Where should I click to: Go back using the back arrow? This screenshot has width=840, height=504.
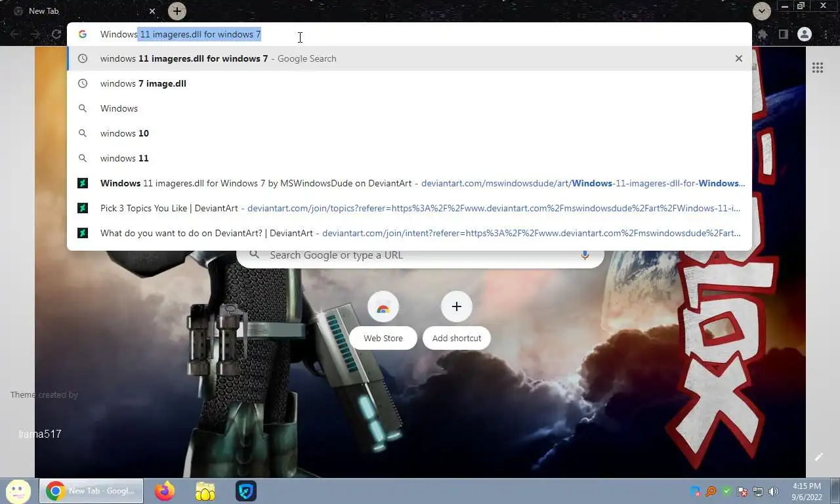point(14,34)
